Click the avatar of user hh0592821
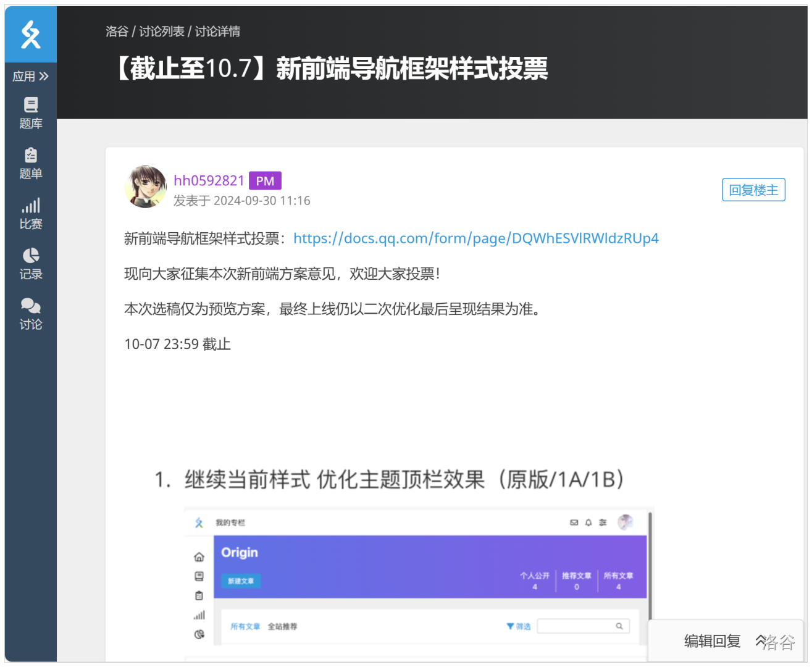 (146, 187)
